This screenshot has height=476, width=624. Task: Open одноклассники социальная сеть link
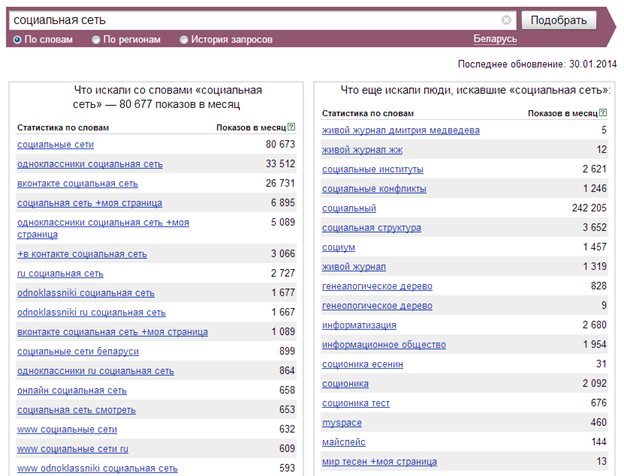click(x=90, y=164)
